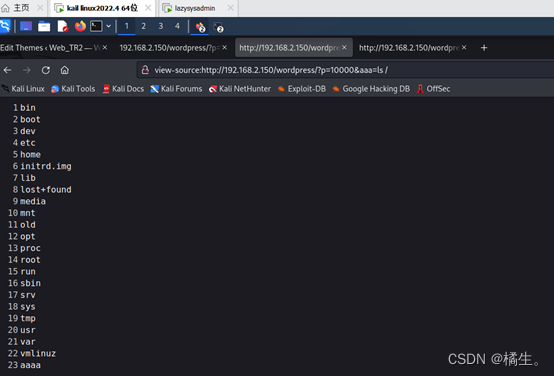
Task: Expand the terminal dropdown arrow
Action: click(x=108, y=26)
